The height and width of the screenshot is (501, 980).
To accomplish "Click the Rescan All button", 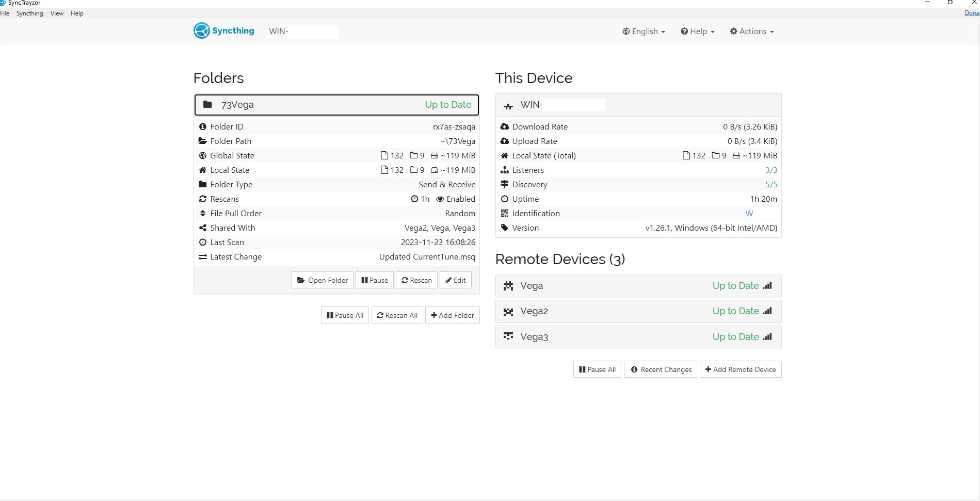I will tap(397, 315).
